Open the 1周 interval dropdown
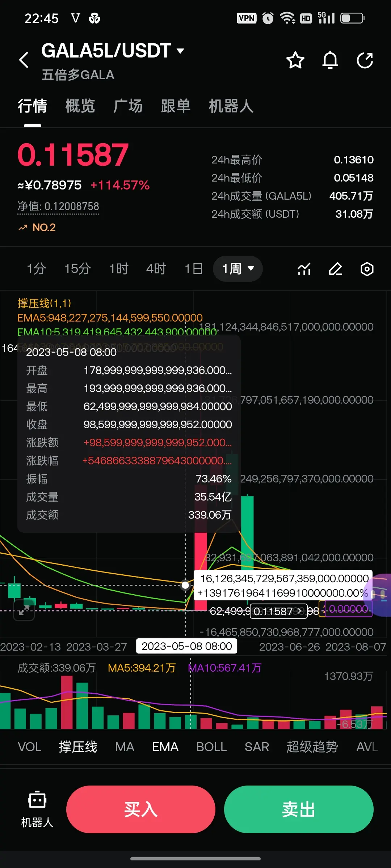This screenshot has width=391, height=868. pyautogui.click(x=238, y=269)
